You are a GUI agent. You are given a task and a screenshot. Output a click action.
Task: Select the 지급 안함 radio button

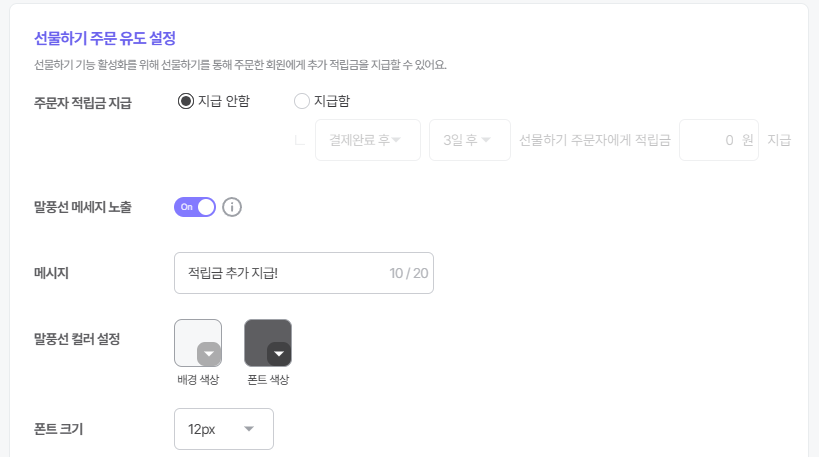(185, 101)
